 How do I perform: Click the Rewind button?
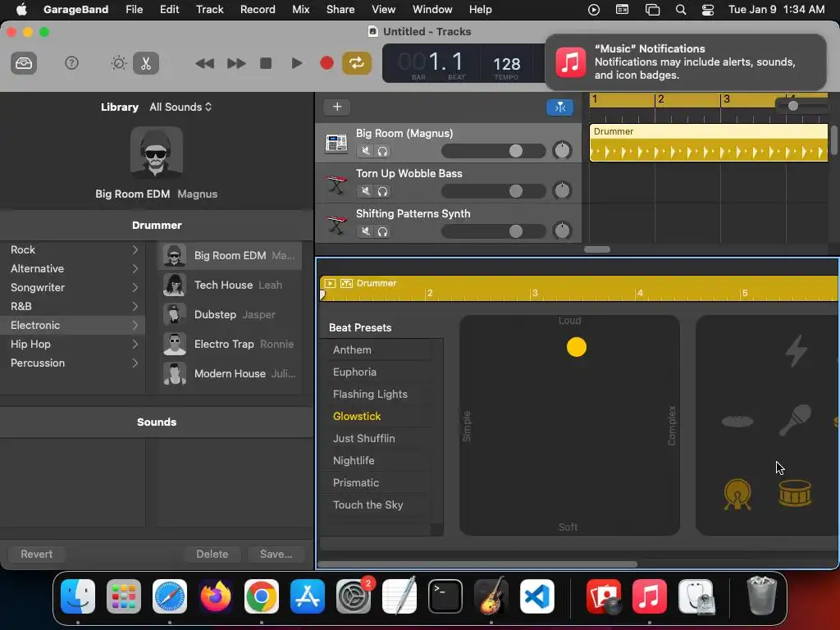[x=204, y=63]
